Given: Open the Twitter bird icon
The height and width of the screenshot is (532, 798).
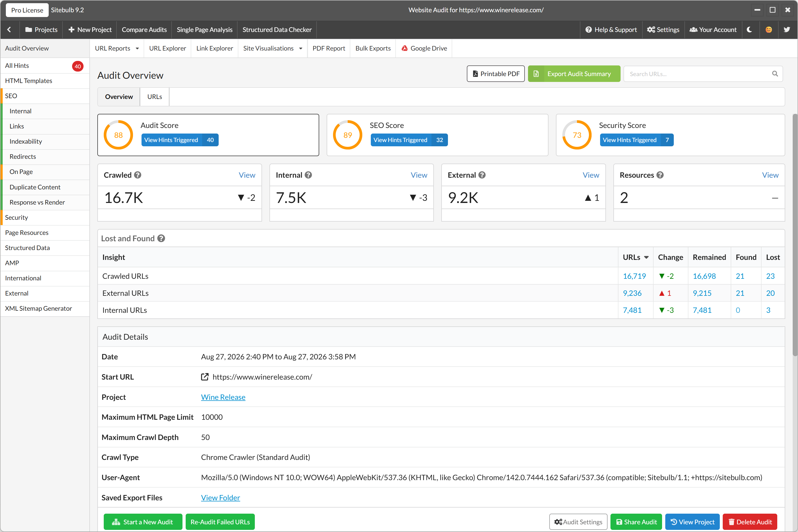Looking at the screenshot, I should tap(787, 30).
